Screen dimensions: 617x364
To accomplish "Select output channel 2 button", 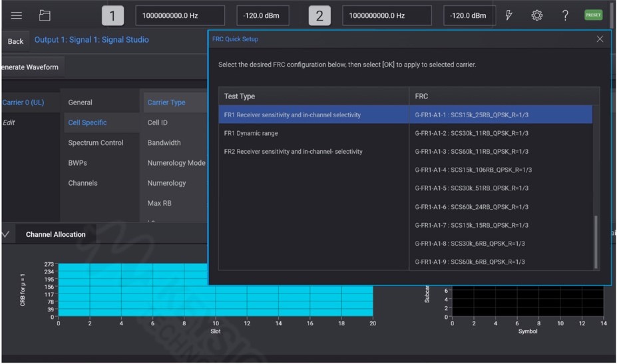I will click(319, 16).
